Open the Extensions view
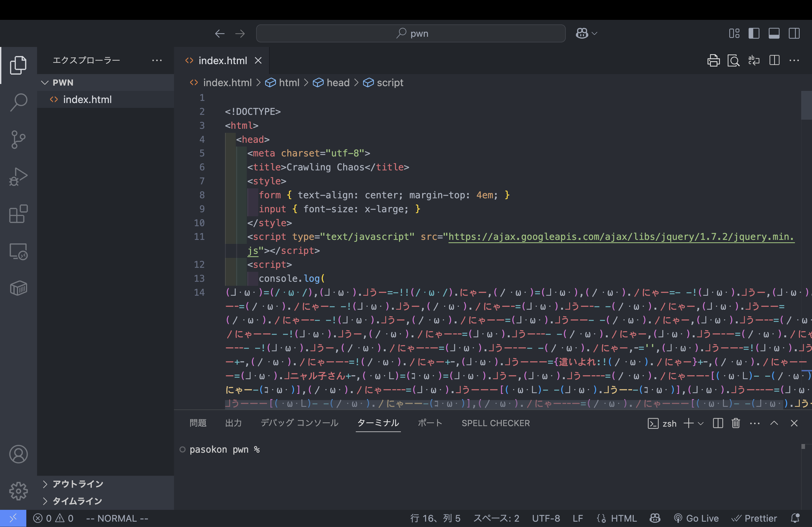 [x=19, y=214]
